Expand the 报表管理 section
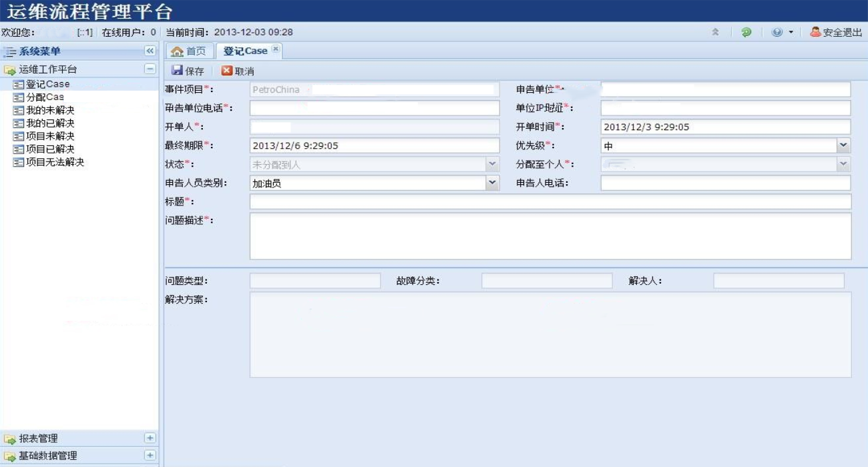This screenshot has height=467, width=868. pos(150,438)
